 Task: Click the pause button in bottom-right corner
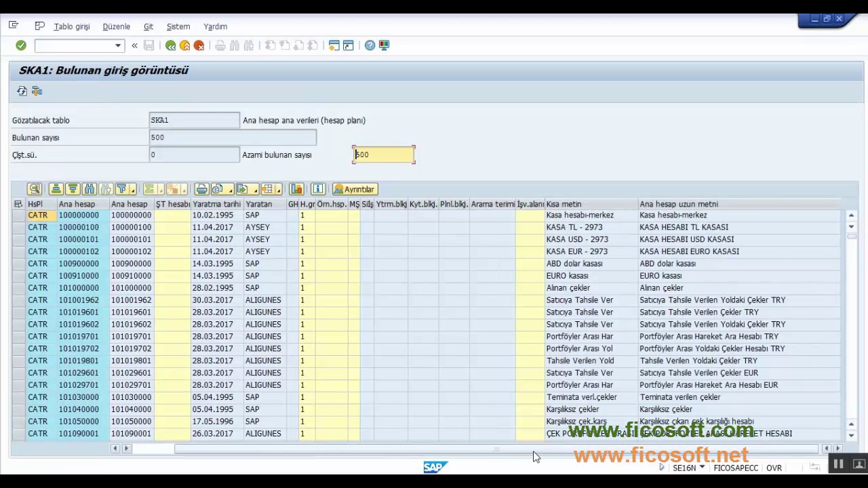click(x=838, y=464)
